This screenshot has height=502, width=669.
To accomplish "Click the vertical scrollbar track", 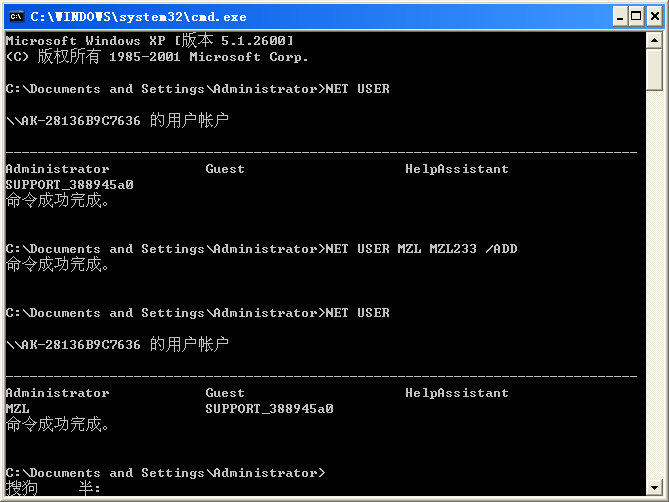I will 654,300.
